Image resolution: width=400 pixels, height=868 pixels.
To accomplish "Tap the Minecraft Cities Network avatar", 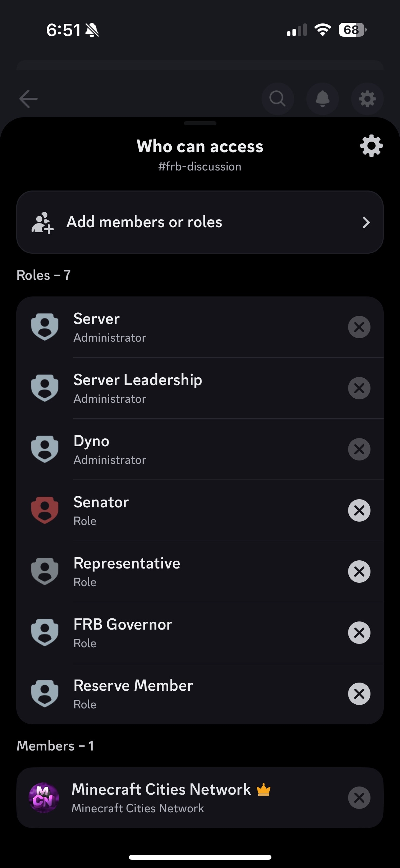I will coord(44,797).
